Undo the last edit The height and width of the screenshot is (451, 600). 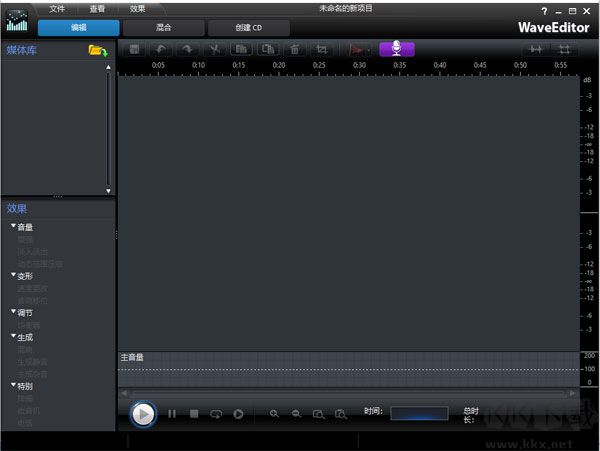161,49
